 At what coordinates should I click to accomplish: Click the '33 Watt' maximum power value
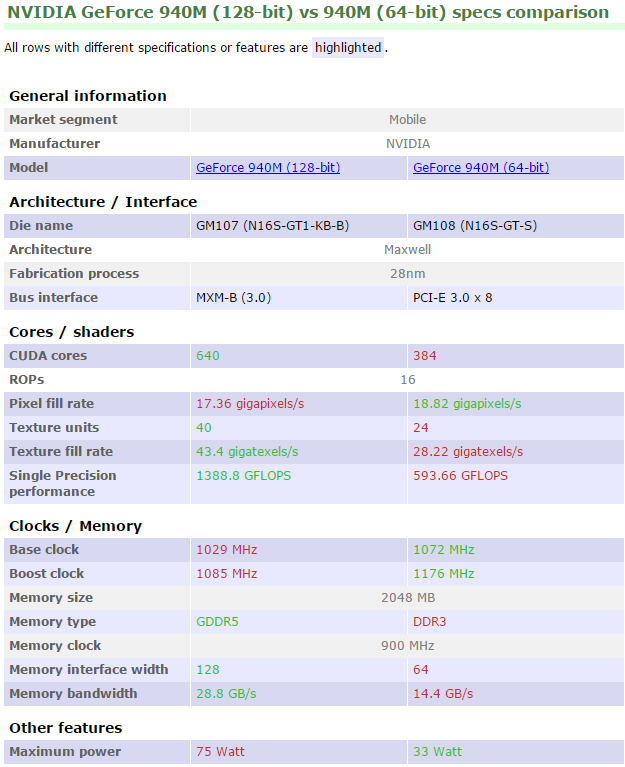(x=437, y=752)
